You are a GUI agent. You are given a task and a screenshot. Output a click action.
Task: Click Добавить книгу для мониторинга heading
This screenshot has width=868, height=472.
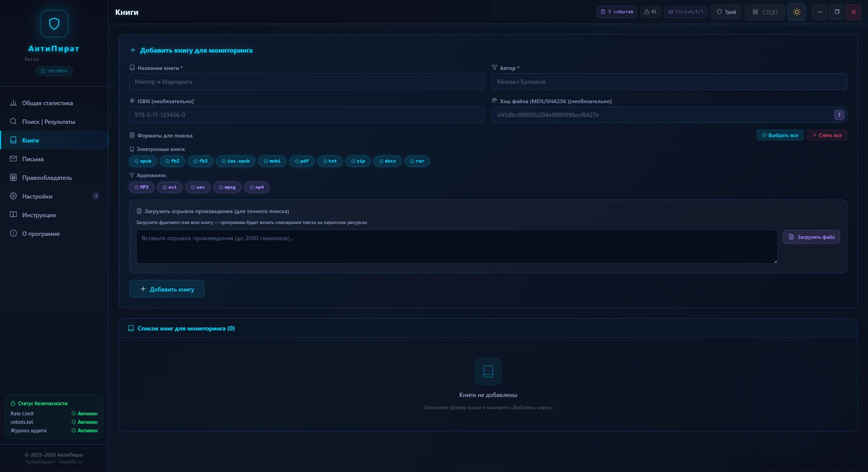point(191,50)
